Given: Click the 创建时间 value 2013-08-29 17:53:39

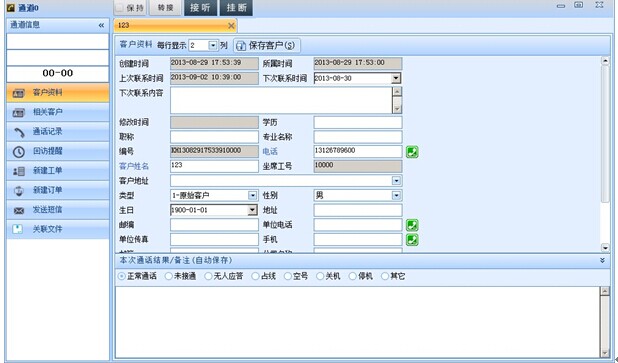Looking at the screenshot, I should pyautogui.click(x=214, y=63).
